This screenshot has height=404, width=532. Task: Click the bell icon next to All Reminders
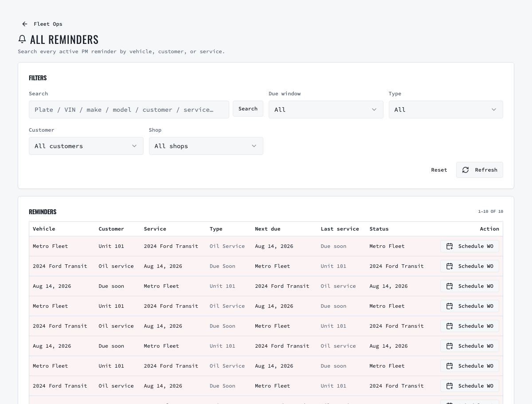[x=22, y=39]
